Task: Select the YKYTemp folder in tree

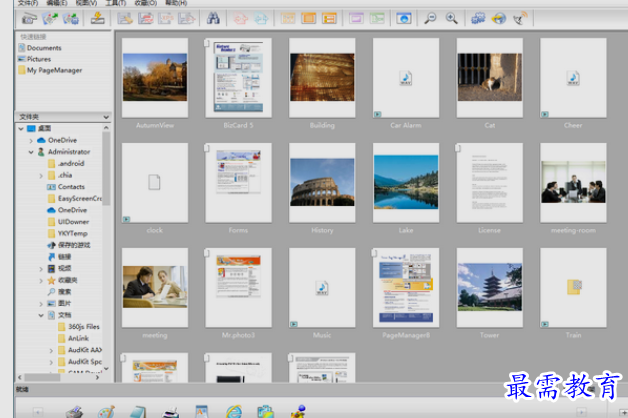Action: 72,233
